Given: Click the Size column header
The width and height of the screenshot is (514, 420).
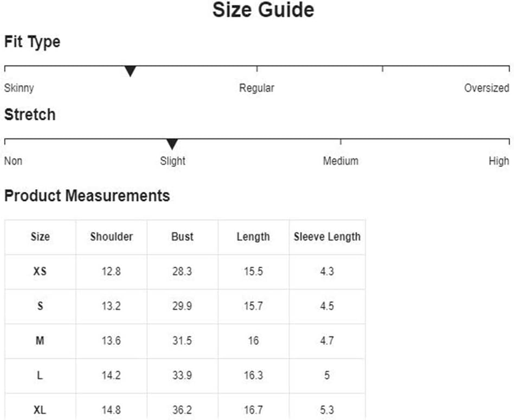Looking at the screenshot, I should (x=40, y=236).
